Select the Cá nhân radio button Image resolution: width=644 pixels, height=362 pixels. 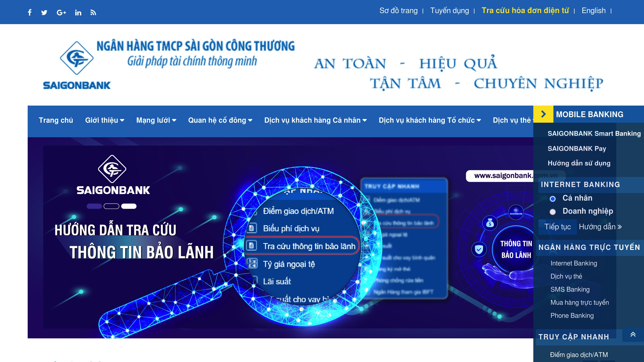point(553,199)
